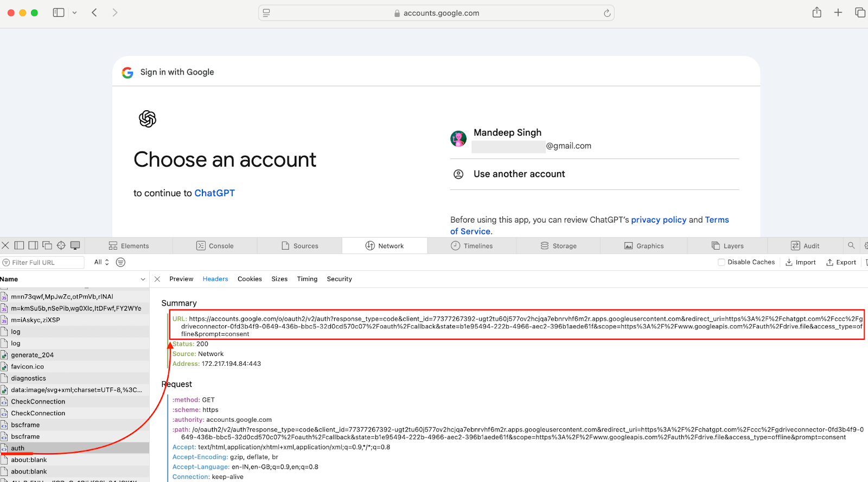Select the generate_204 request
The width and height of the screenshot is (868, 482).
74,355
